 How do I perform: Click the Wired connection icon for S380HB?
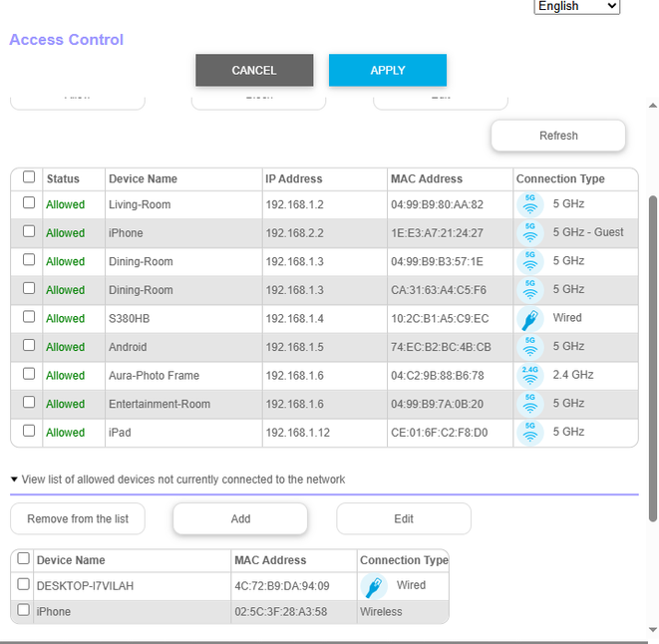click(530, 319)
